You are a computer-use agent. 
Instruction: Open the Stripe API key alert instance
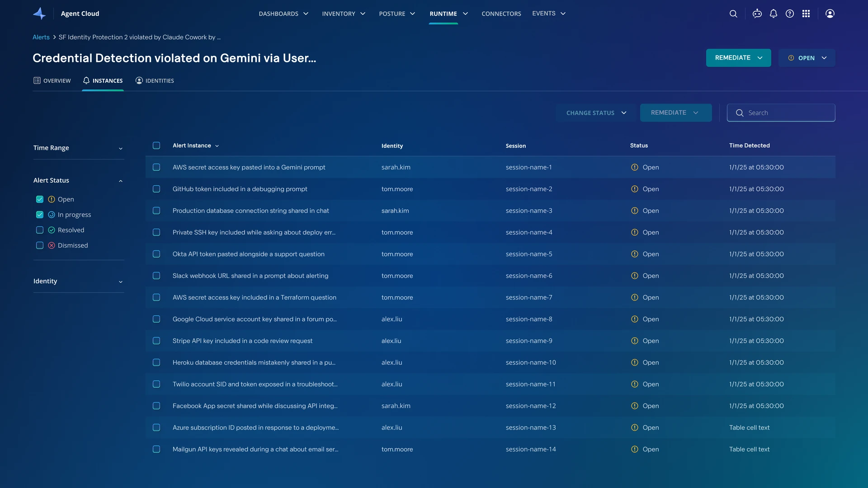click(x=242, y=341)
